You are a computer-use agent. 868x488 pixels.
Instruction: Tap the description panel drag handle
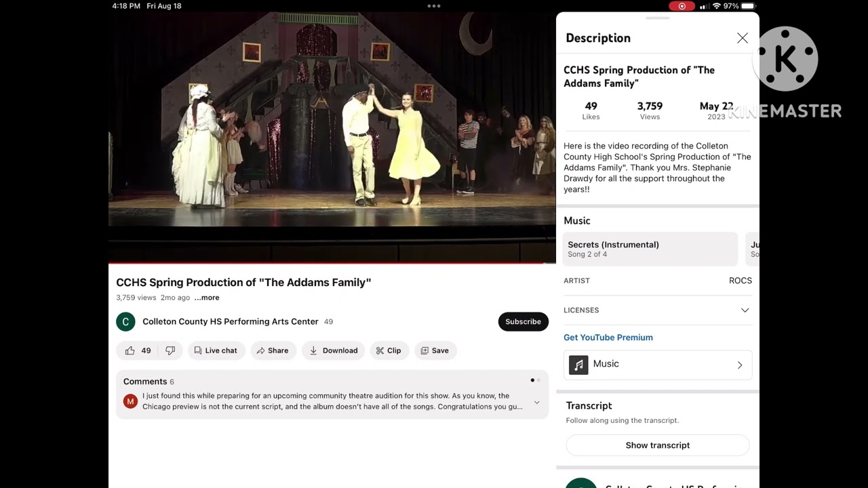657,18
